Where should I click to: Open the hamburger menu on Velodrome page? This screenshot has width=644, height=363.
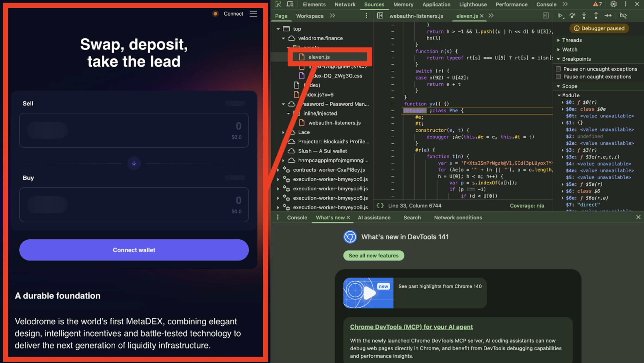[253, 14]
